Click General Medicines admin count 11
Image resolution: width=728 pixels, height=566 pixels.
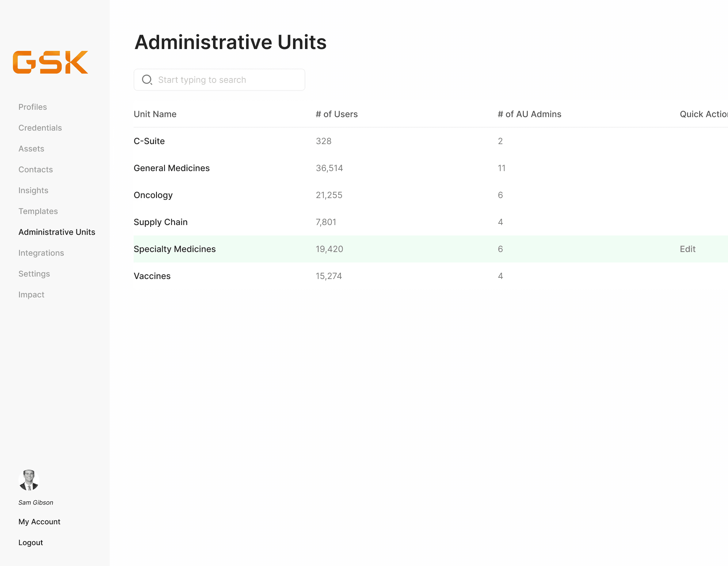pyautogui.click(x=502, y=168)
